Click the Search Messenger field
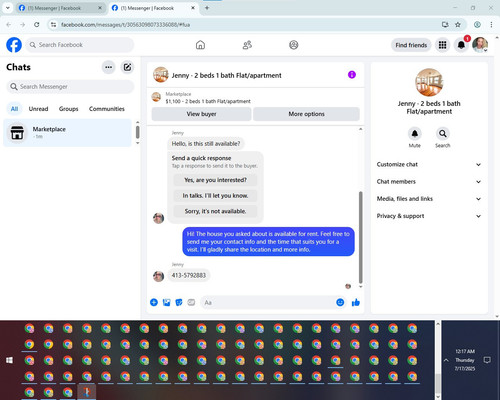Viewport: 500px width, 400px height. click(70, 87)
